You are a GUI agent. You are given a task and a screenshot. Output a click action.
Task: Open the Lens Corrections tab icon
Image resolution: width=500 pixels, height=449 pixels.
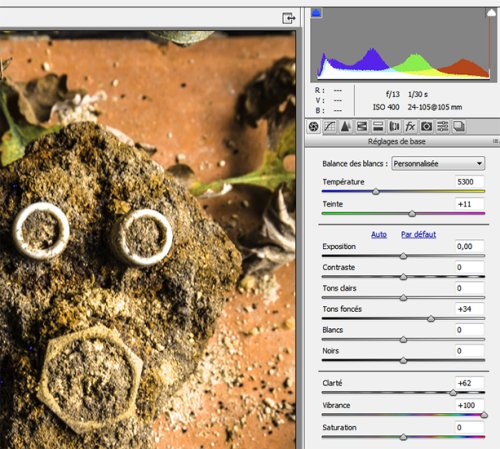tap(394, 127)
